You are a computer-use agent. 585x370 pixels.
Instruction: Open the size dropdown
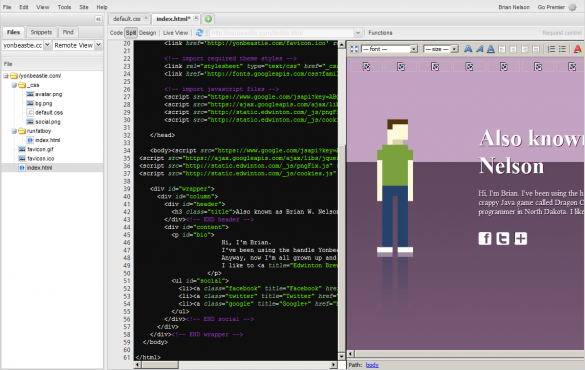tap(441, 49)
